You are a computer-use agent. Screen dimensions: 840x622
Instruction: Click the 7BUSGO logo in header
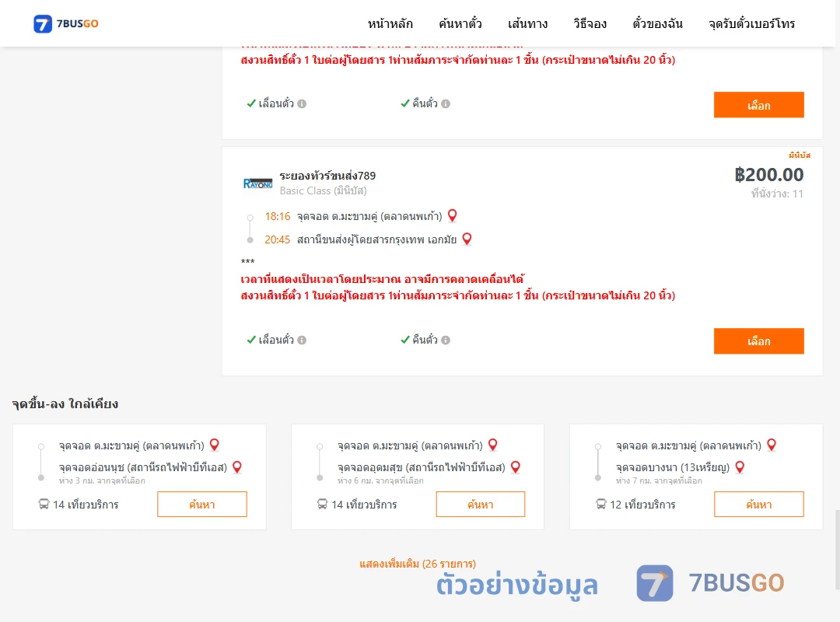pyautogui.click(x=66, y=23)
